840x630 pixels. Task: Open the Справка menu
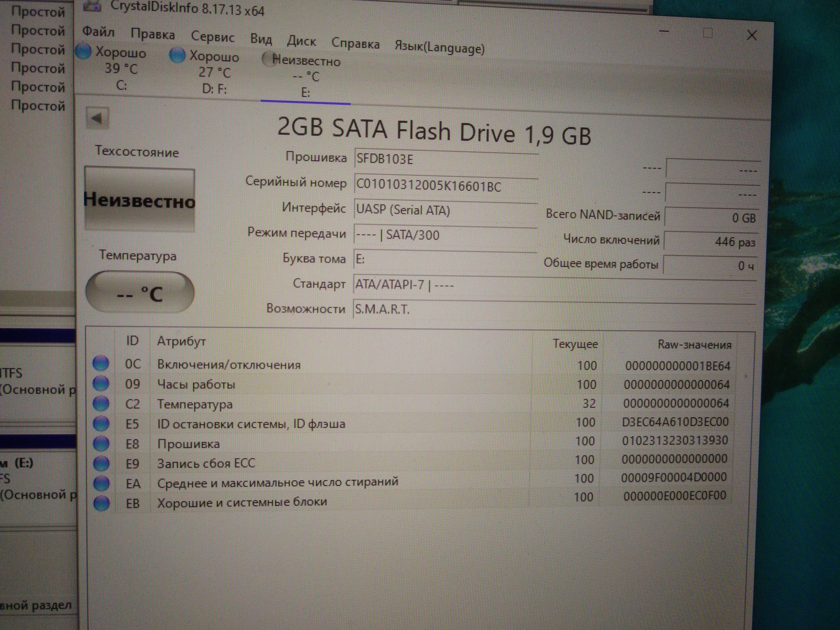(355, 43)
